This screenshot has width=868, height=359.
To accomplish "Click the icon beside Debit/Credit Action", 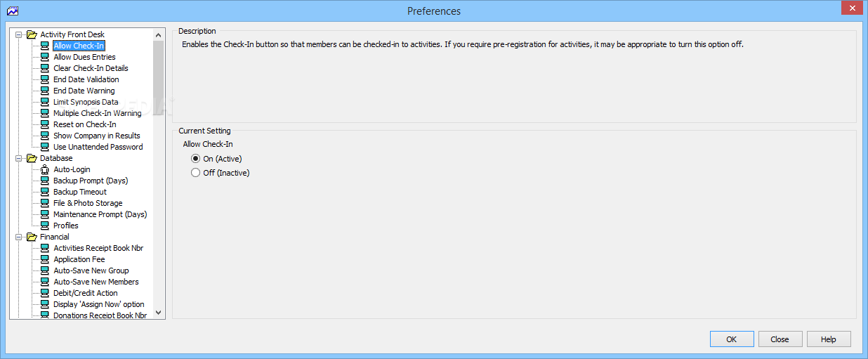I will coord(45,293).
